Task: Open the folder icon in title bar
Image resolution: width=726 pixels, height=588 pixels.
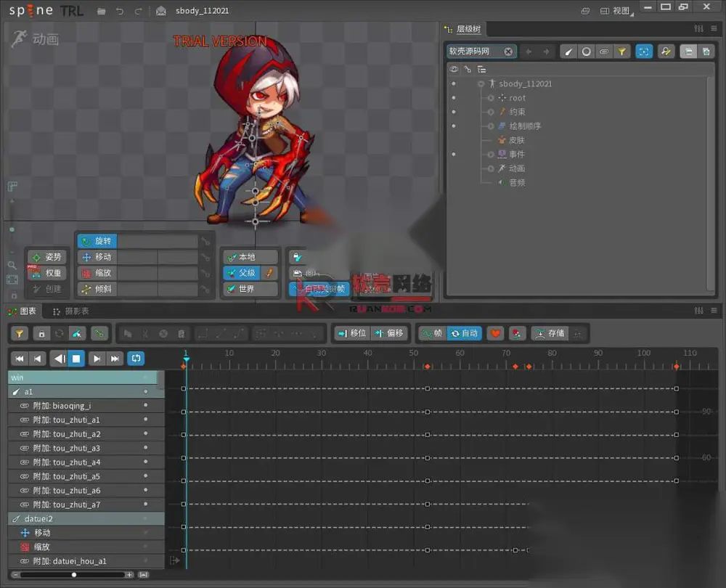Action: [x=102, y=11]
